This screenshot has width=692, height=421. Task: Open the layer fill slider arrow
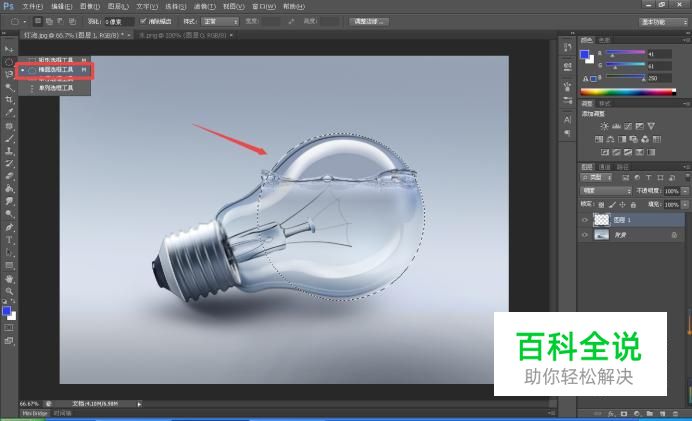point(685,205)
